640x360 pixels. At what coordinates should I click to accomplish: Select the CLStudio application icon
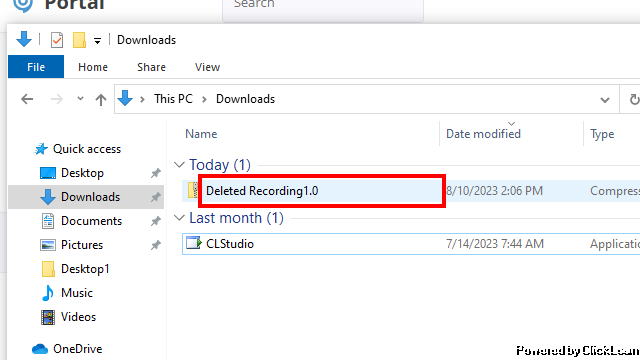click(x=193, y=243)
